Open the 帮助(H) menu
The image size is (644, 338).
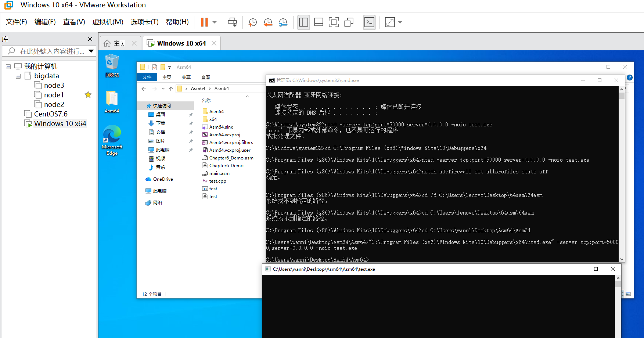(x=177, y=22)
